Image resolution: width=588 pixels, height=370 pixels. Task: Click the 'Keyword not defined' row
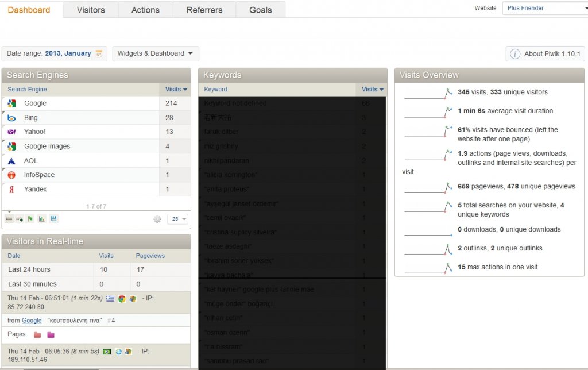click(292, 103)
